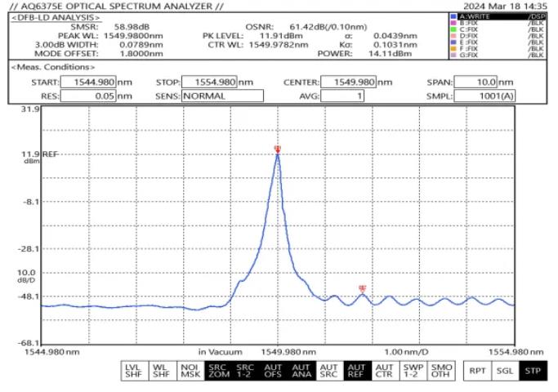Image resolution: width=558 pixels, height=392 pixels.
Task: Open the SENS field showing NORMAL
Action: (x=222, y=96)
